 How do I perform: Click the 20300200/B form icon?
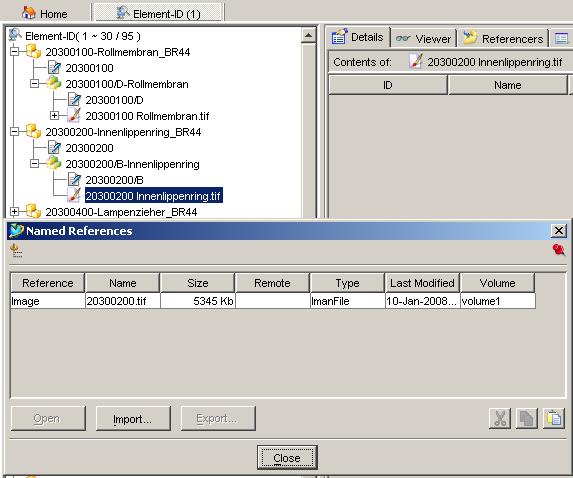[x=74, y=180]
